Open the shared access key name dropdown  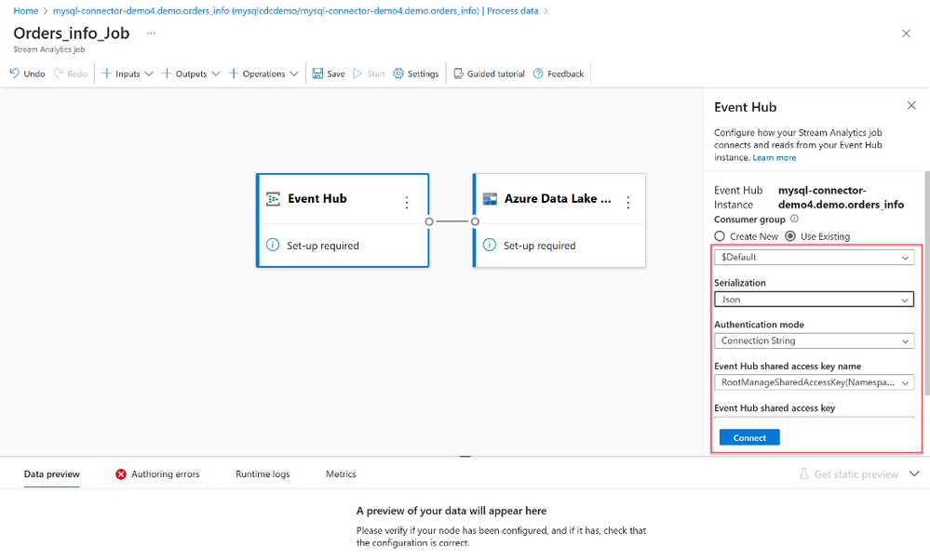[x=814, y=382]
